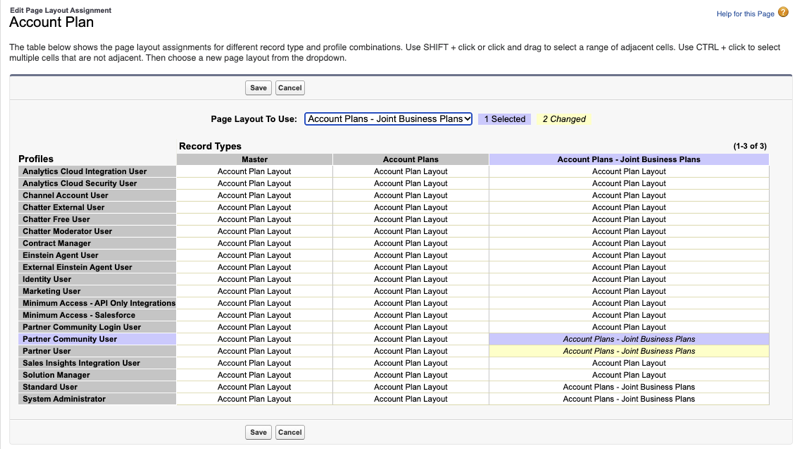Select Account Plans cell for Chatter External User
Image resolution: width=800 pixels, height=449 pixels.
coord(411,207)
